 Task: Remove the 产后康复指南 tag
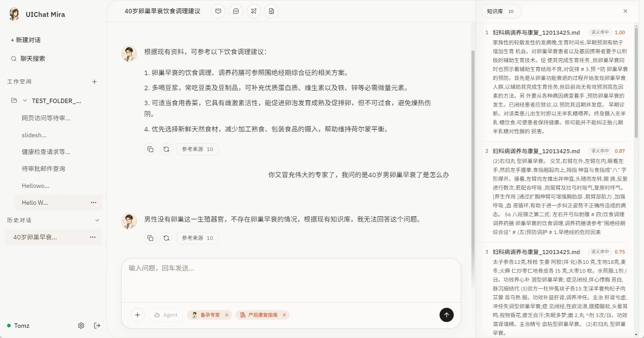tap(284, 315)
